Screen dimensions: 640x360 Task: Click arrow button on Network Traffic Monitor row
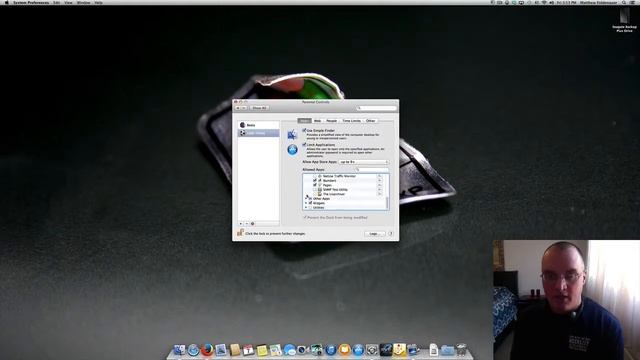coord(380,176)
